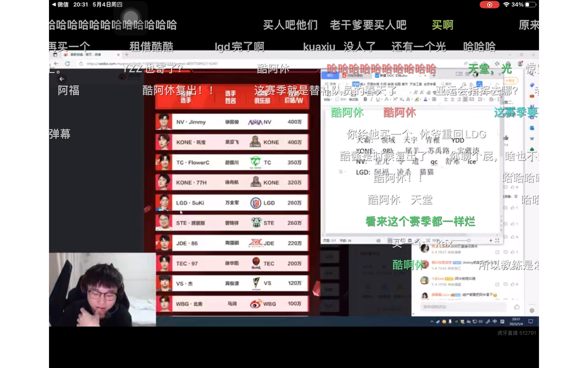Reload the Weibo page
The image size is (588, 368).
pyautogui.click(x=67, y=64)
